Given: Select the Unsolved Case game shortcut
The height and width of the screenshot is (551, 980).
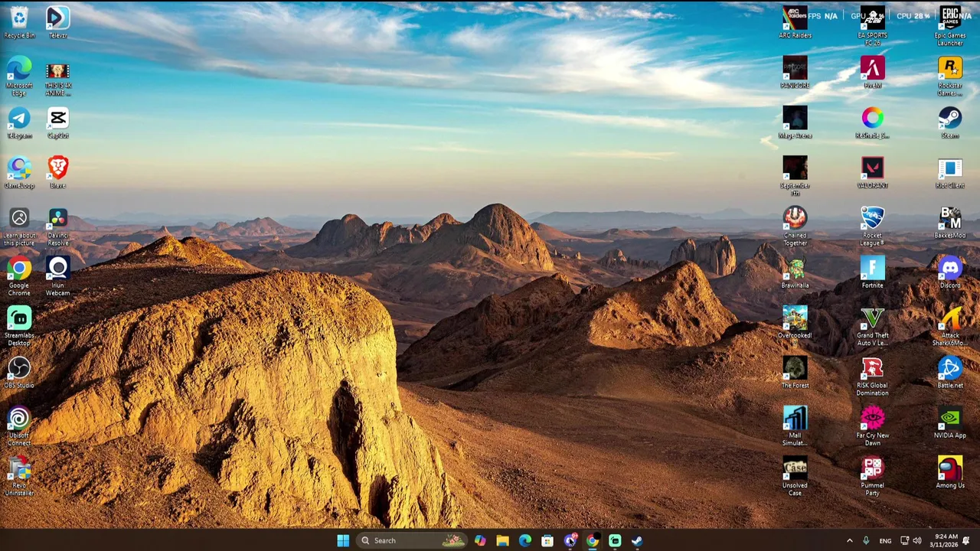Looking at the screenshot, I should click(795, 476).
